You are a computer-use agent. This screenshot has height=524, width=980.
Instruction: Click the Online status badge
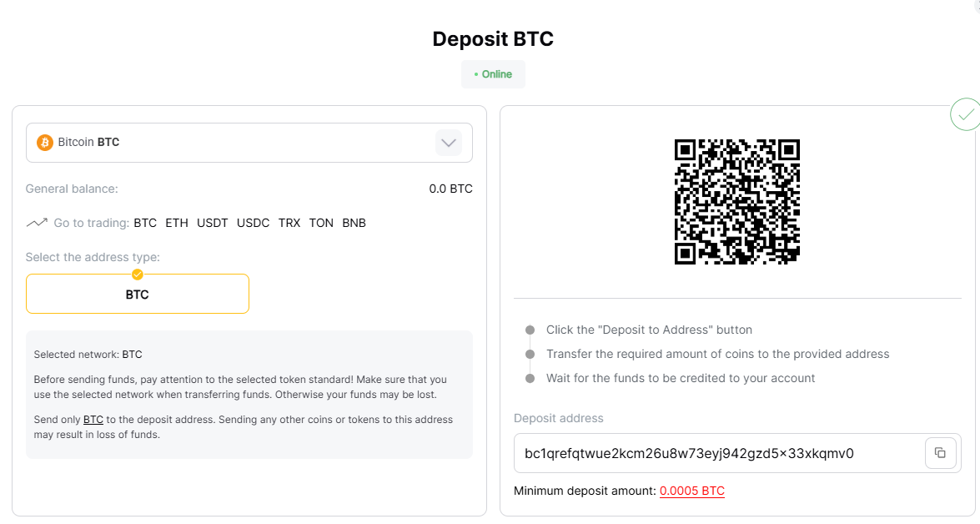493,74
